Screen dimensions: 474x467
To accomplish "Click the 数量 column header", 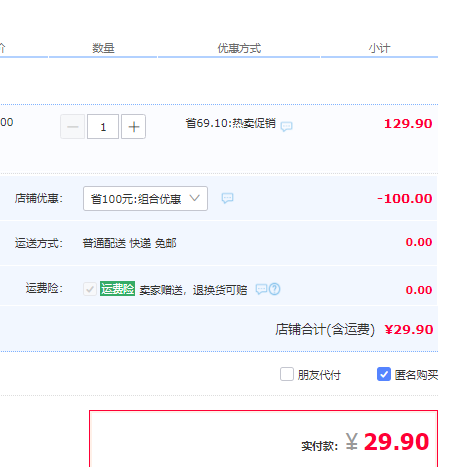I will point(103,48).
